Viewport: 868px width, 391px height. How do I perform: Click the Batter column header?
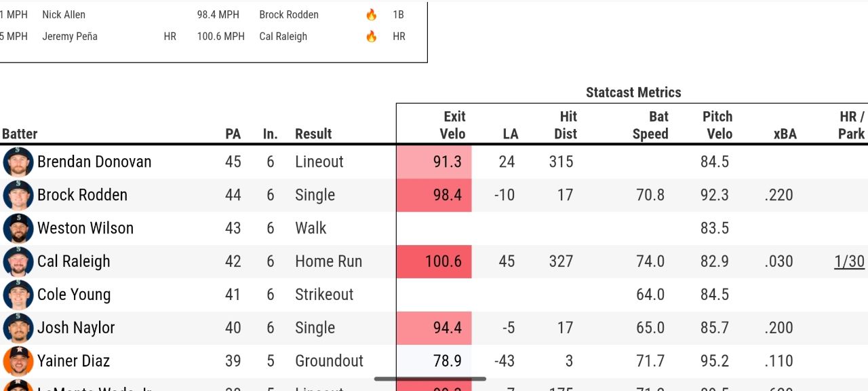[20, 134]
